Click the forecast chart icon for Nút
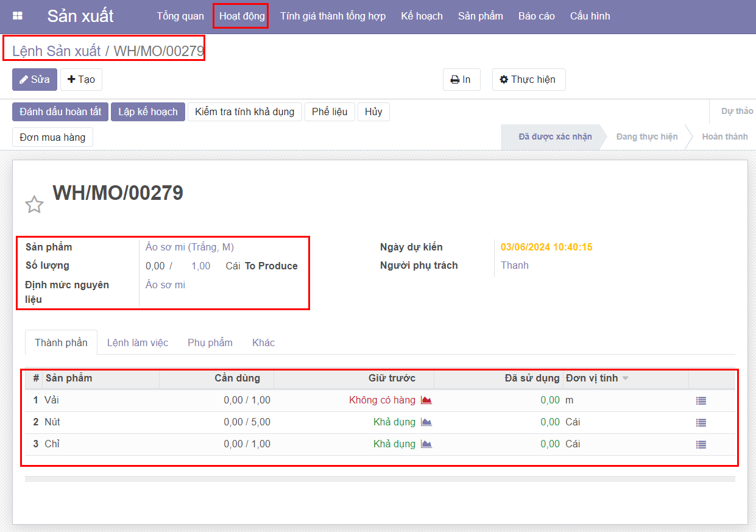756x532 pixels. tap(426, 422)
